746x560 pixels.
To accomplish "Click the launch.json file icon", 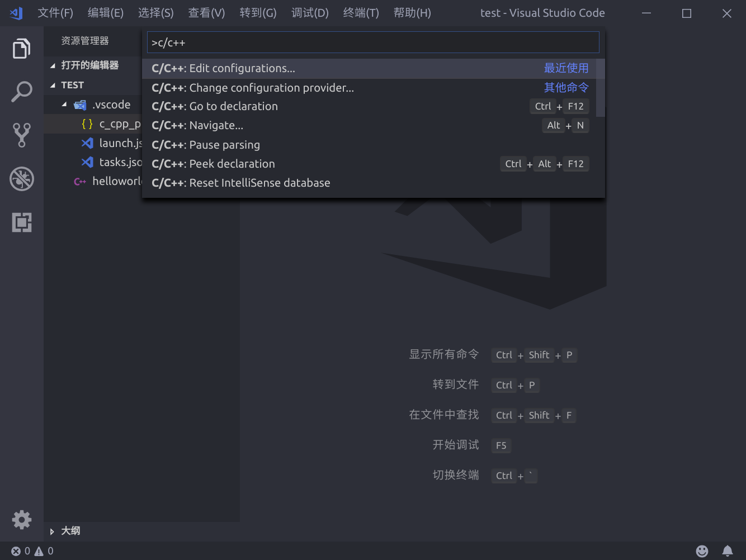I will (87, 143).
